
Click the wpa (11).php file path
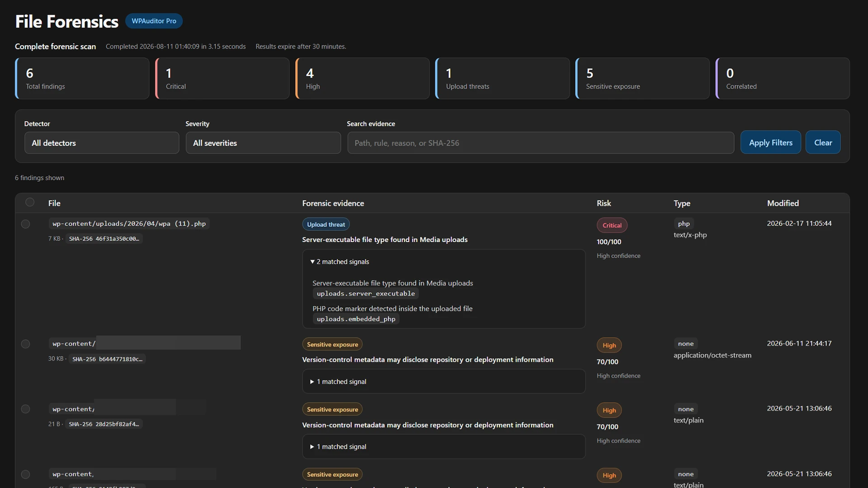(129, 224)
